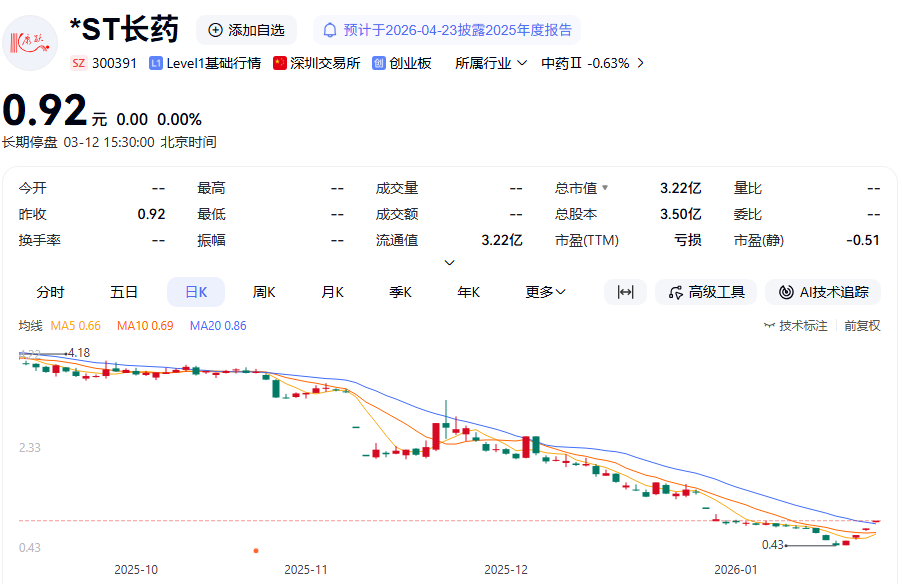Click the China flag exchange icon
902x584 pixels.
click(280, 63)
